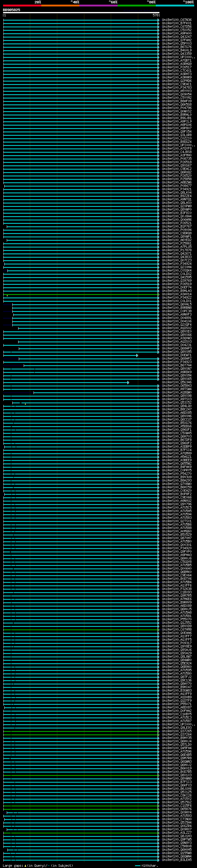Click hit label UniRef100_C8KI26
197x868 pixels.
[x=177, y=796]
